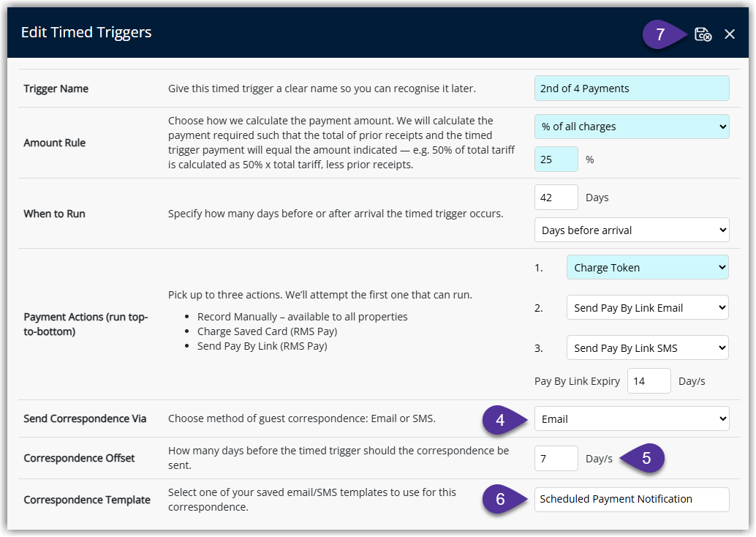
Task: Click the 25 percent amount field
Action: point(556,159)
